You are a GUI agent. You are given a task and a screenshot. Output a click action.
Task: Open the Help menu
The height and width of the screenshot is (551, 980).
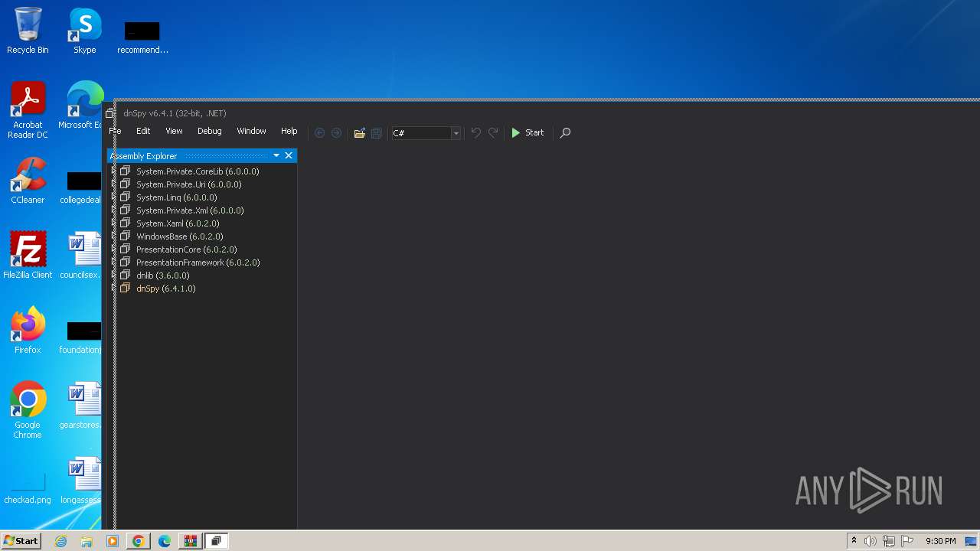pos(289,131)
